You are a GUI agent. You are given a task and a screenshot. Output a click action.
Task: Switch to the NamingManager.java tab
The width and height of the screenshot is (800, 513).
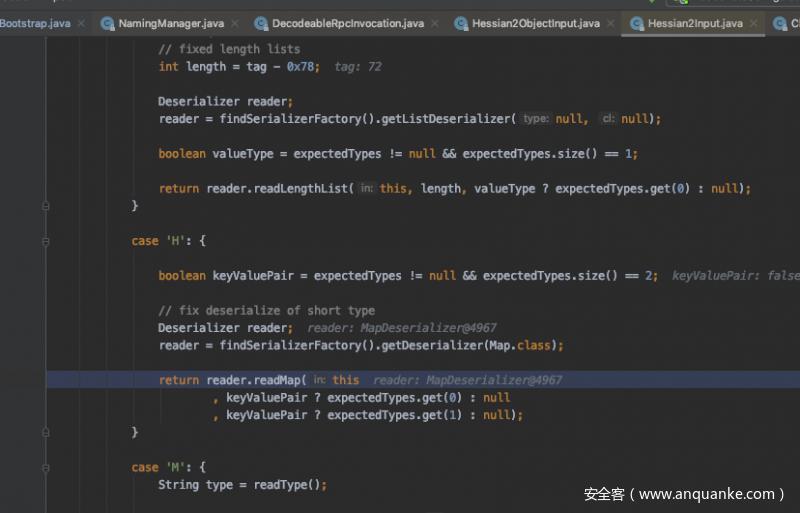(x=171, y=23)
